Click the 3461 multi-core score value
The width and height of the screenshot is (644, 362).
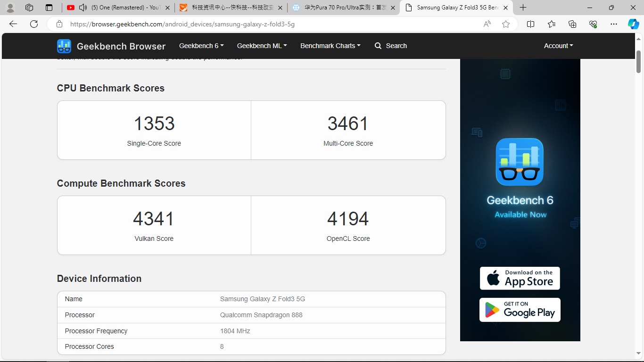pyautogui.click(x=348, y=123)
